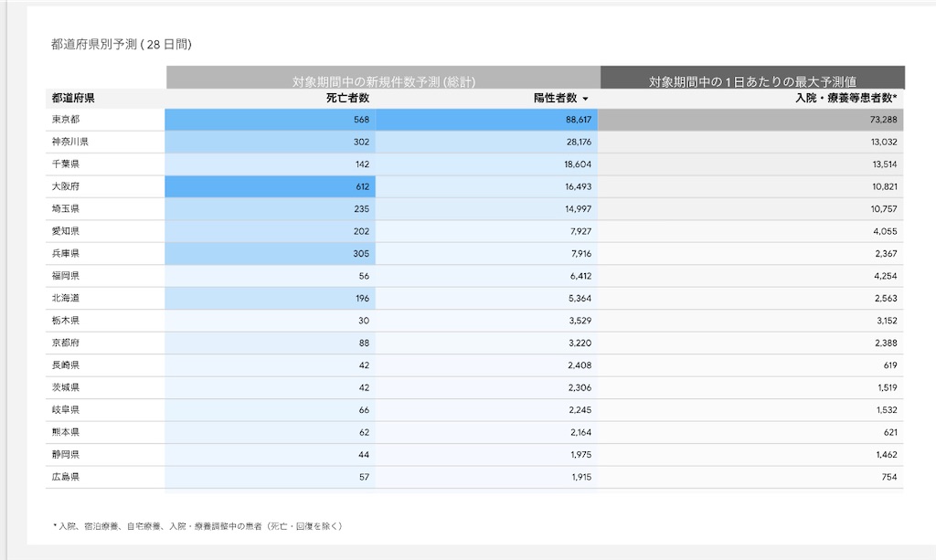The image size is (936, 560).
Task: Click the 13,514 cell for 千葉県
Action: point(750,164)
